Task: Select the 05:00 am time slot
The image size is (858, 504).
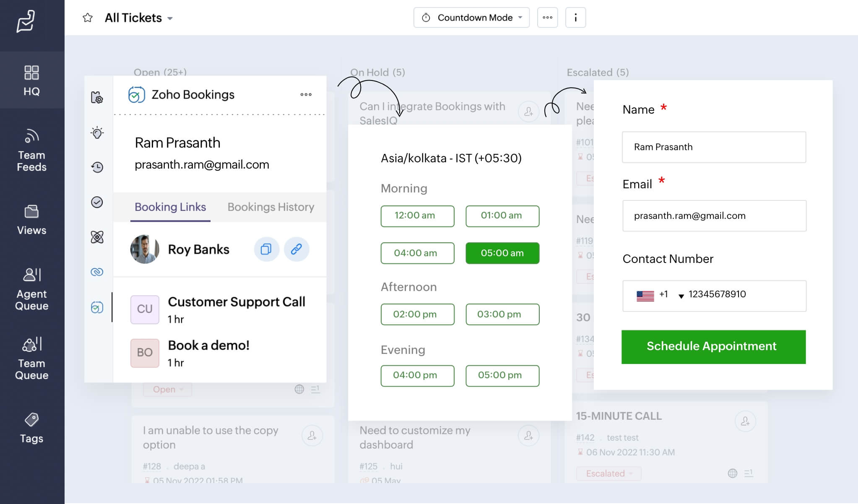Action: point(502,253)
